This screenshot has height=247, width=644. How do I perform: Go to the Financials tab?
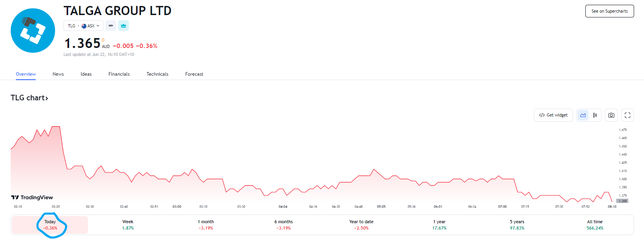[119, 74]
